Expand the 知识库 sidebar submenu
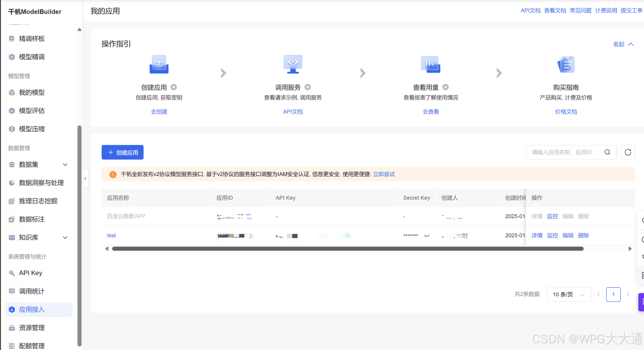644x350 pixels. click(65, 237)
